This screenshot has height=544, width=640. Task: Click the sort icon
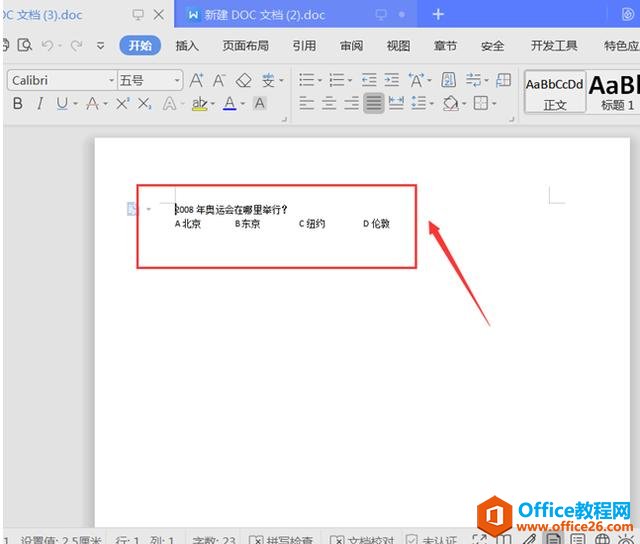(x=448, y=80)
